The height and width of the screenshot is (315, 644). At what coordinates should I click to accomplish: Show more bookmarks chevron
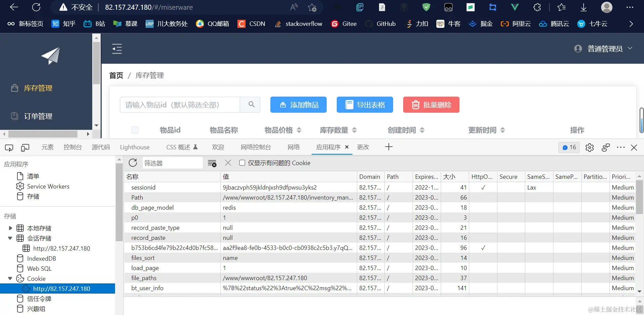tap(631, 23)
